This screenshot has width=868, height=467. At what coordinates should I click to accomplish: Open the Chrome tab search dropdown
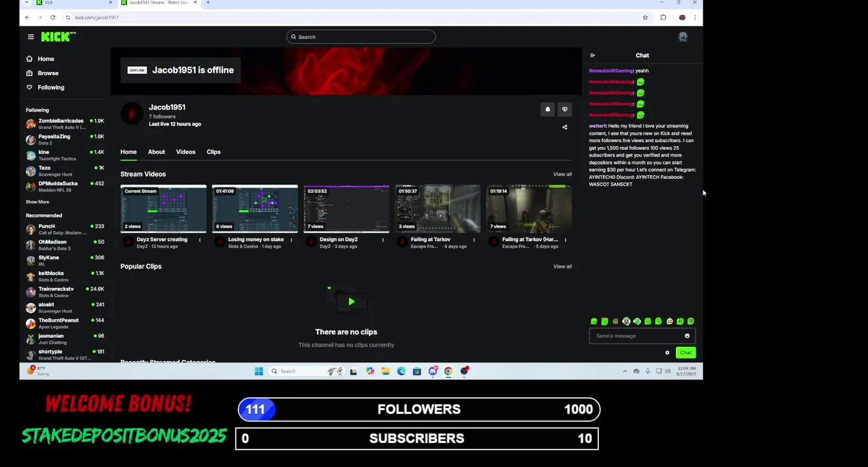point(27,3)
